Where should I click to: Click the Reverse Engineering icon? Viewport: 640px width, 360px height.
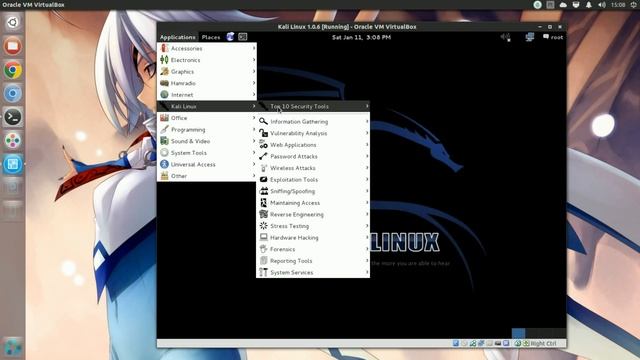[x=264, y=214]
